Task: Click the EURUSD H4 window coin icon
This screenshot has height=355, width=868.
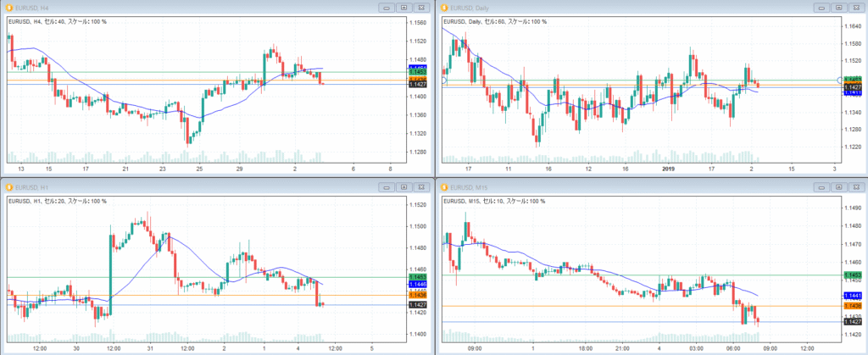Action: [x=8, y=8]
